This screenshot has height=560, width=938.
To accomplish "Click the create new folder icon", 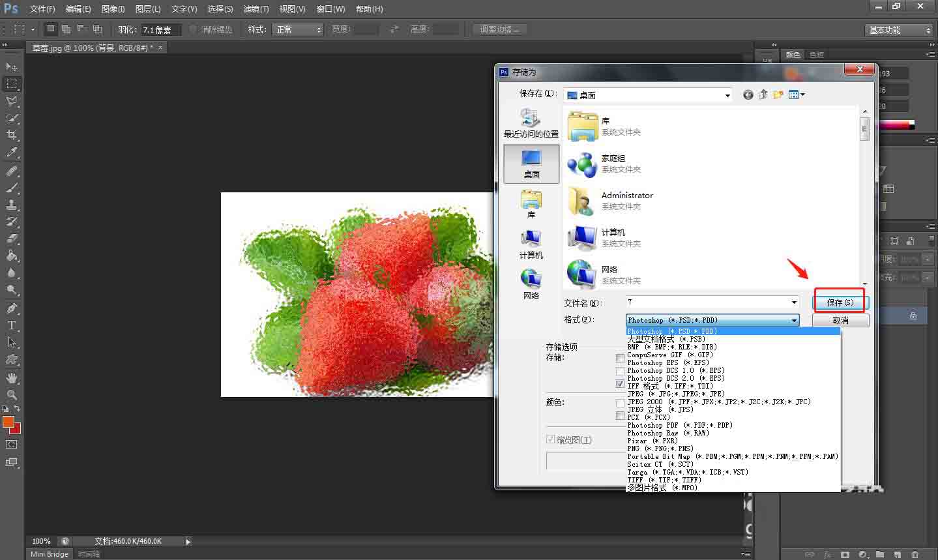I will 778,95.
